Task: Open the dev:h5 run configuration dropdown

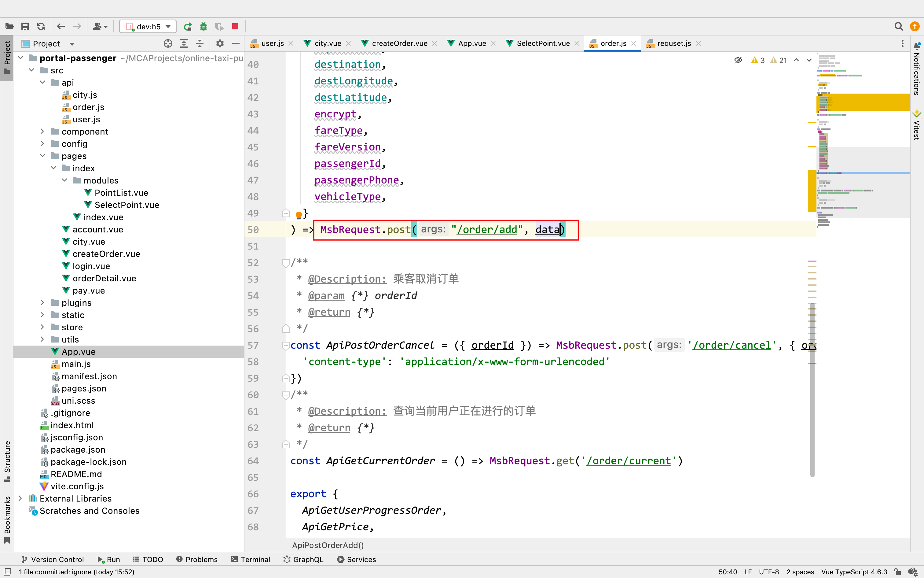Action: [148, 26]
